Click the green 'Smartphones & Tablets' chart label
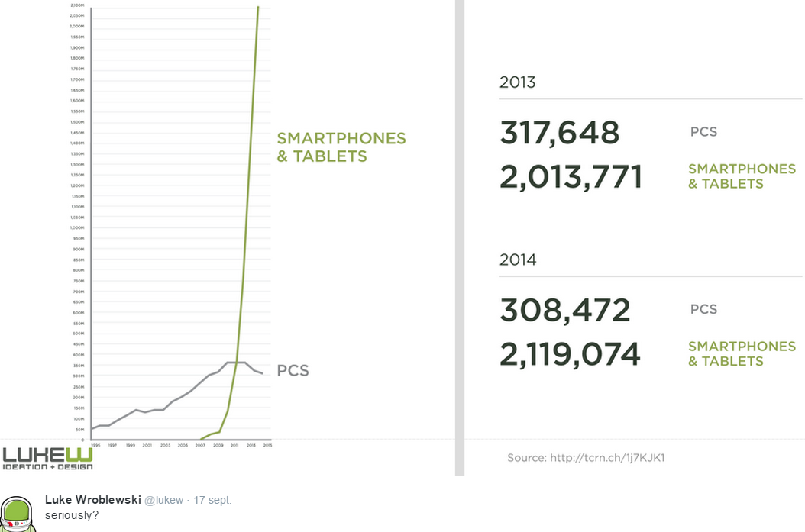 [x=341, y=147]
